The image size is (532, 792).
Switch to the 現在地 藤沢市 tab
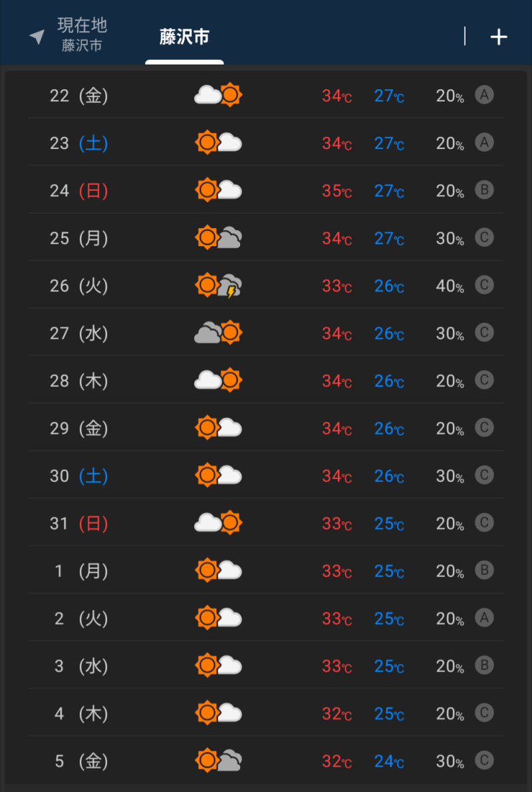[82, 35]
